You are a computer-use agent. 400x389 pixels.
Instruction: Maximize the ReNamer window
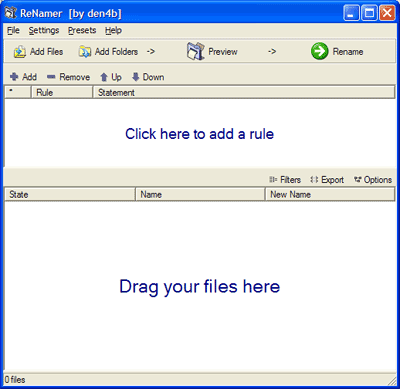[369, 13]
